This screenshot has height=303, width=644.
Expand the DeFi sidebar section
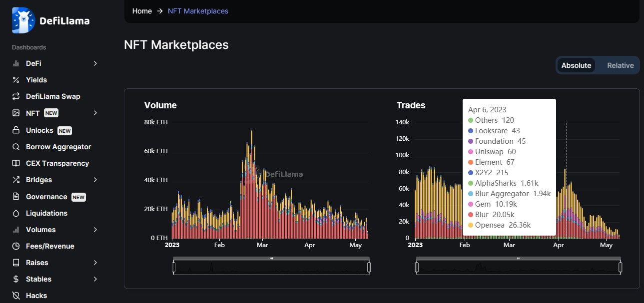pyautogui.click(x=95, y=63)
